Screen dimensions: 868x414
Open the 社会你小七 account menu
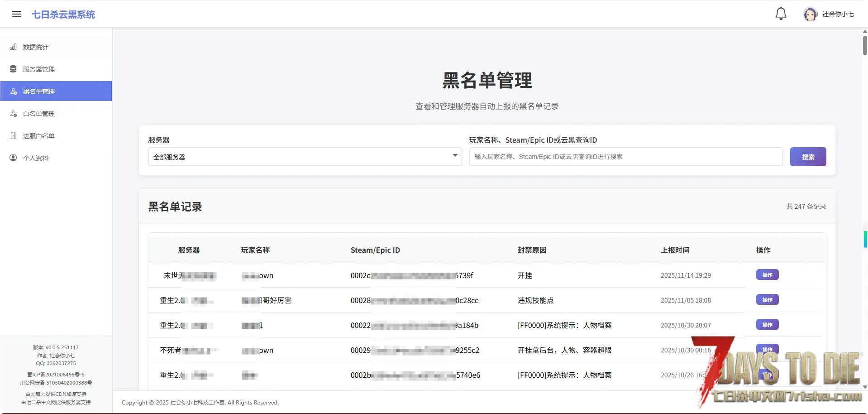tap(838, 14)
